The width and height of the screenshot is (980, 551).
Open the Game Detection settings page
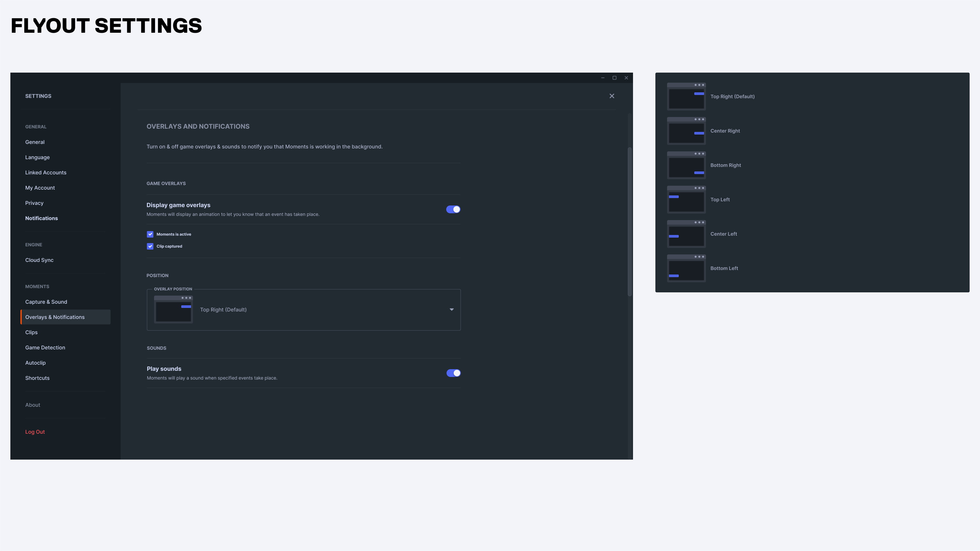click(x=45, y=347)
